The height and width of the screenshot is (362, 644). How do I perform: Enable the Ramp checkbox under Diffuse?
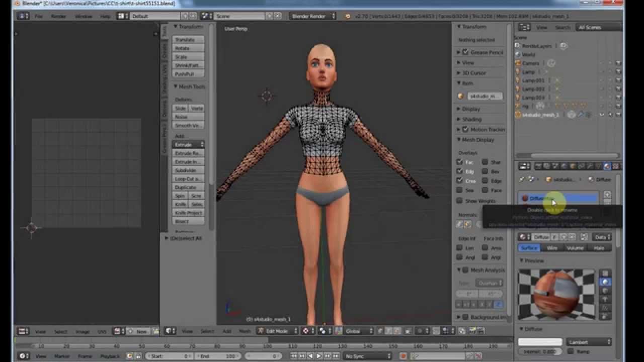571,351
